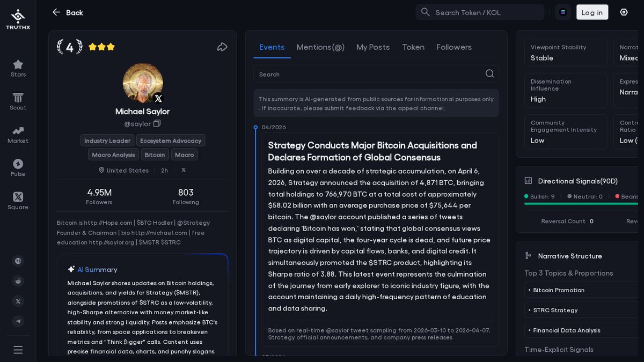Click the Narrative Structure icon
Viewport: 644px width, 362px height.
pyautogui.click(x=528, y=256)
